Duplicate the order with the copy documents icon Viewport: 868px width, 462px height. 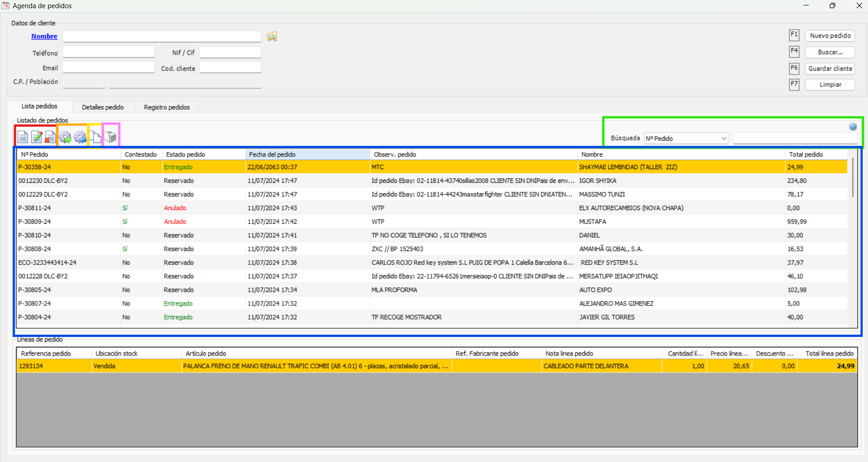[96, 136]
